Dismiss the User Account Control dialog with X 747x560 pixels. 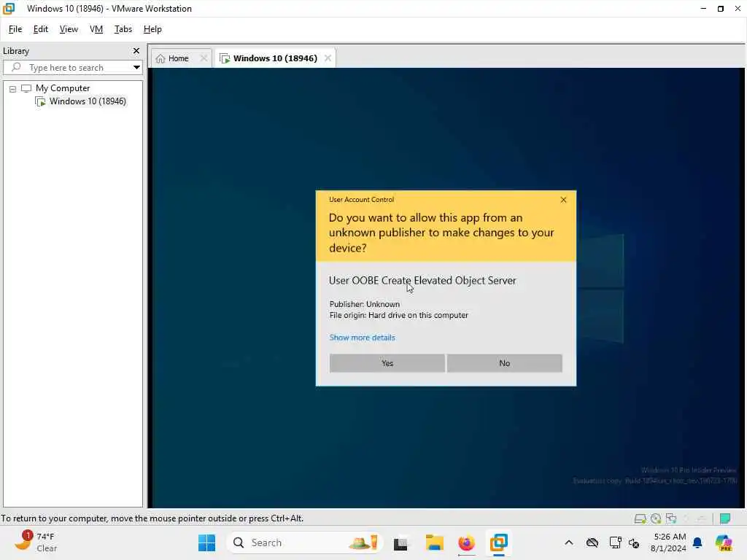[564, 200]
